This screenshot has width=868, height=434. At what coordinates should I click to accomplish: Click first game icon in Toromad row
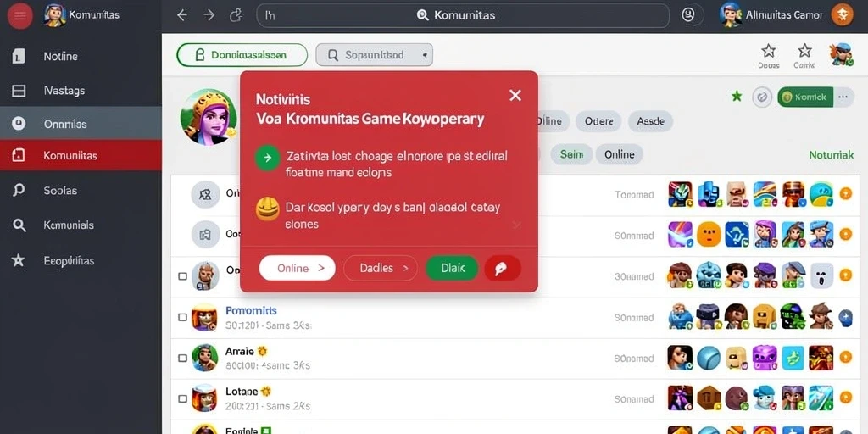click(681, 194)
